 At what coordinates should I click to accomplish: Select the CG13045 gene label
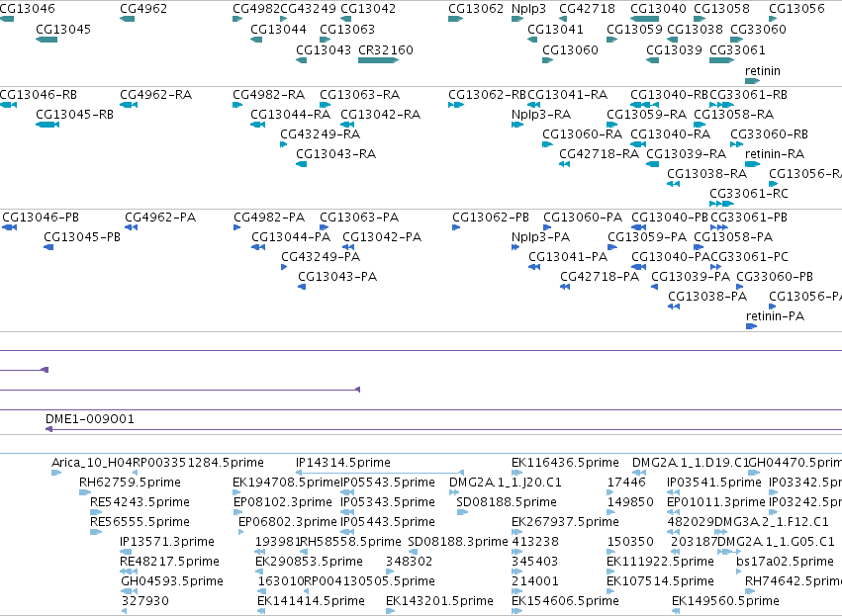pos(63,29)
